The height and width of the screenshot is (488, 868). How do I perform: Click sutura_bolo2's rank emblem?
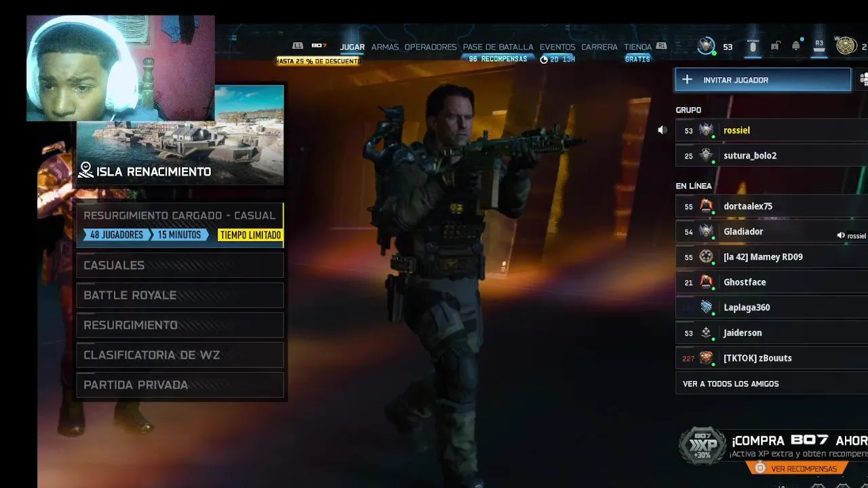(x=706, y=155)
